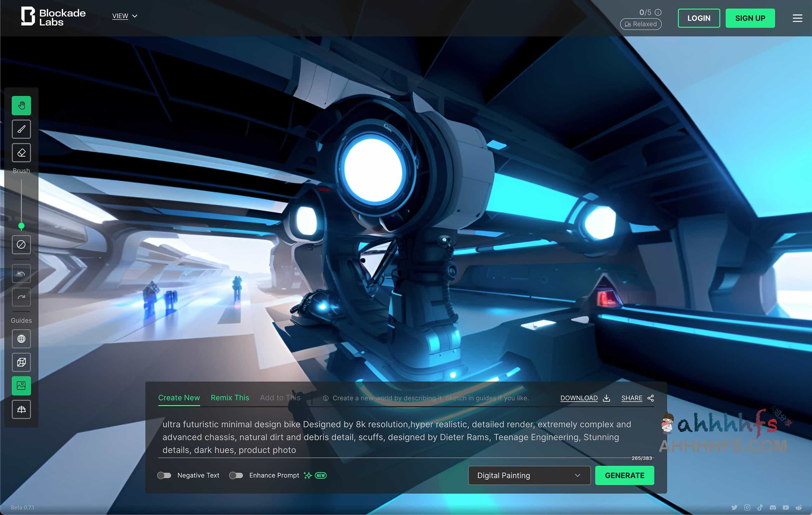The height and width of the screenshot is (515, 812).
Task: Toggle the image guide in the Guides section
Action: [21, 386]
